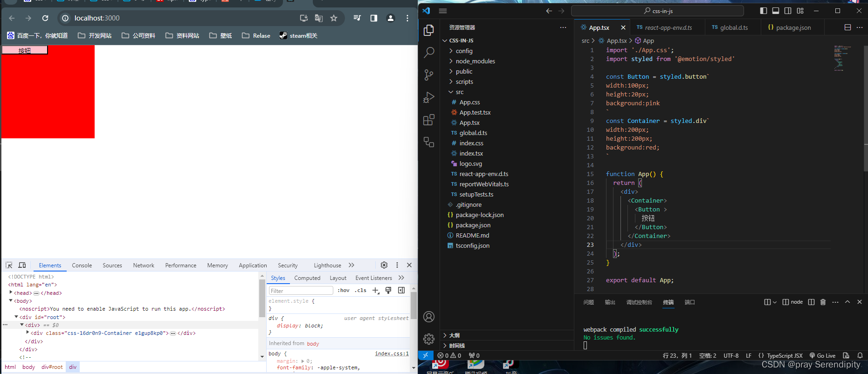The height and width of the screenshot is (374, 868).
Task: Open App.css in file explorer
Action: click(x=507, y=102)
